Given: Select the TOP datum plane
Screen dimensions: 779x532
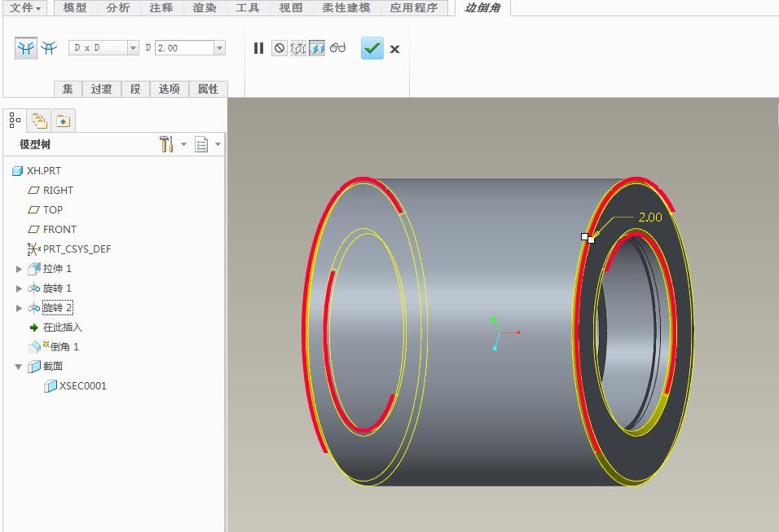Looking at the screenshot, I should pyautogui.click(x=53, y=210).
